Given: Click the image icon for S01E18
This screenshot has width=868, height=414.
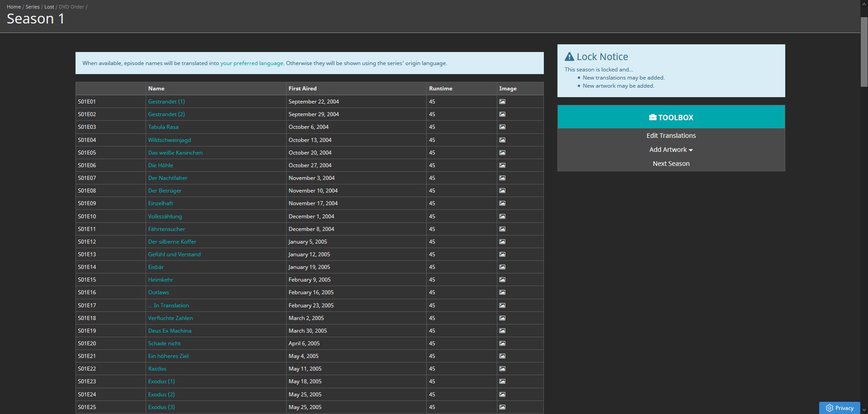Looking at the screenshot, I should (x=502, y=318).
